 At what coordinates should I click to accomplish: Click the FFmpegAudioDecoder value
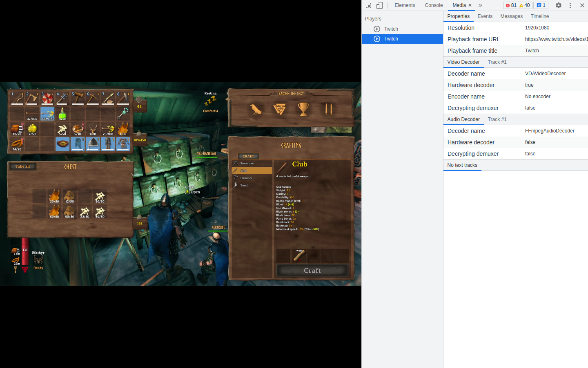[x=550, y=131]
